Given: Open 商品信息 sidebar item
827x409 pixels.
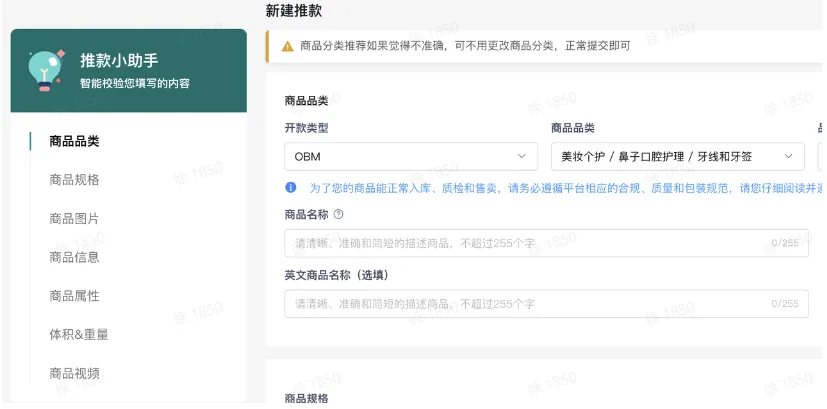Looking at the screenshot, I should [x=74, y=257].
